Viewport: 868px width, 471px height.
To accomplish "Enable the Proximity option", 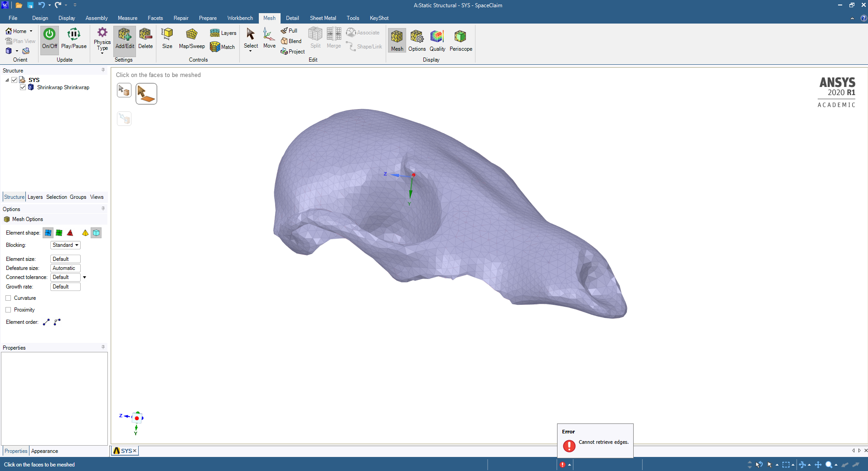I will tap(8, 310).
